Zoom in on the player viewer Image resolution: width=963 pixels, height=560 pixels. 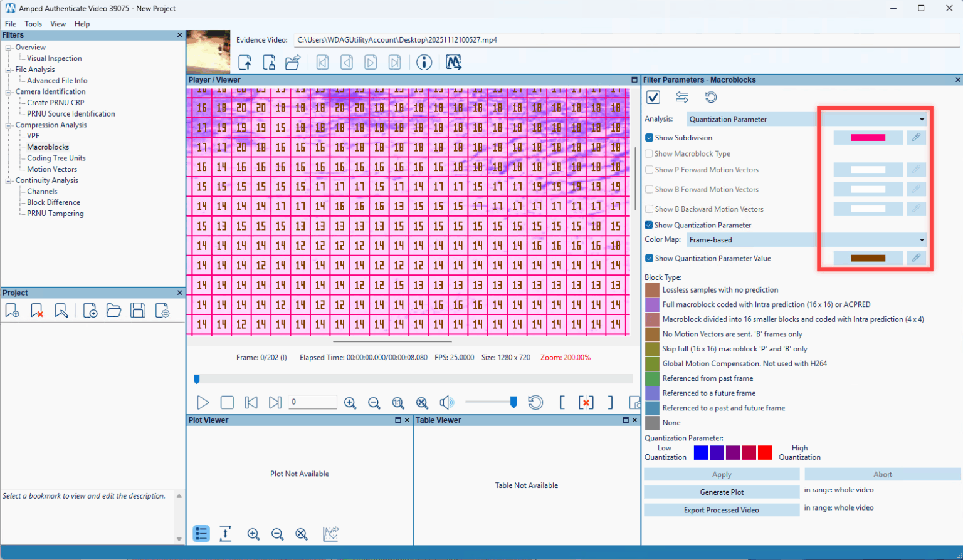(x=350, y=403)
